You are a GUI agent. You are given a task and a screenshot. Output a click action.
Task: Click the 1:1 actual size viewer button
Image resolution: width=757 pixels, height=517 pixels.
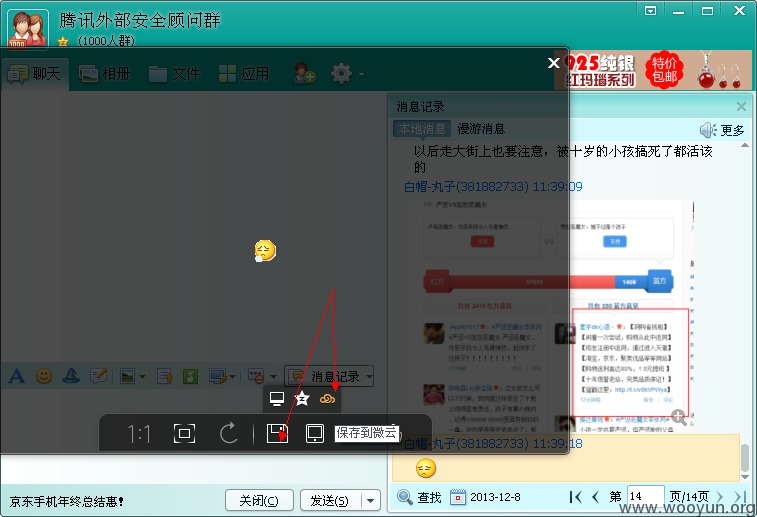click(x=139, y=433)
